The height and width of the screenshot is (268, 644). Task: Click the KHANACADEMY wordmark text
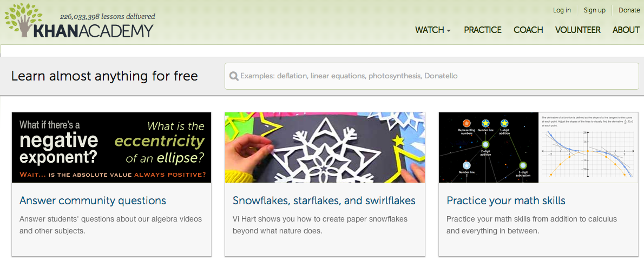coord(93,31)
